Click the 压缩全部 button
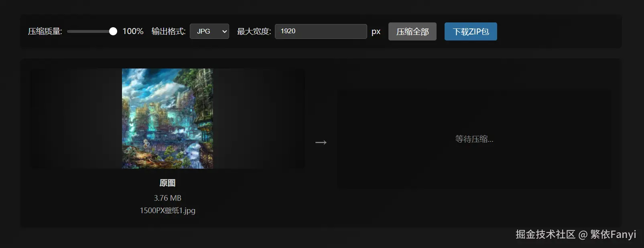 click(412, 32)
